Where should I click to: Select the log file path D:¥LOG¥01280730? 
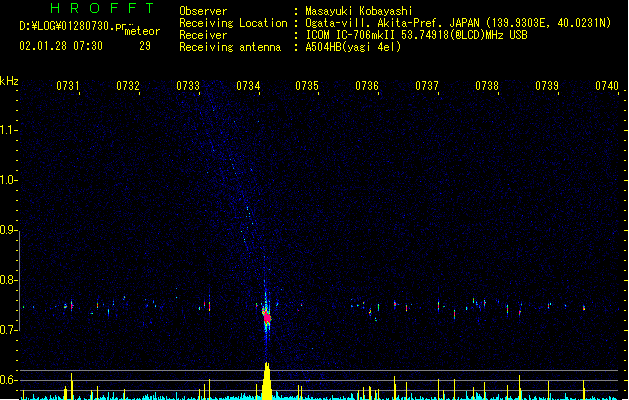(67, 26)
